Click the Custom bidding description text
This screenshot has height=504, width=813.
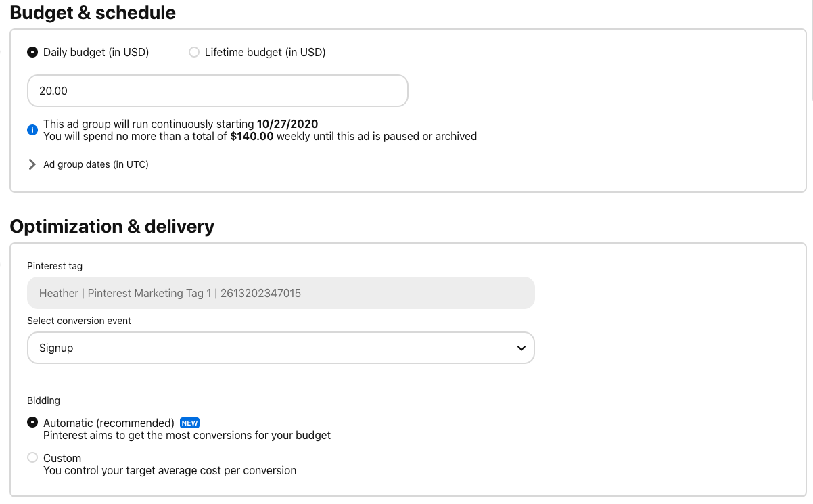coord(170,470)
